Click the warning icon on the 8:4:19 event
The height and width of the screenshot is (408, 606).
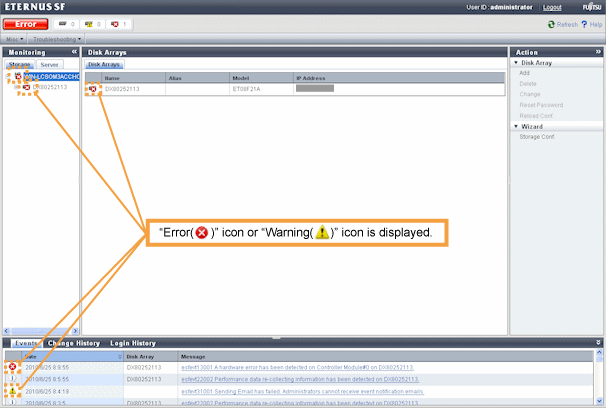pos(12,391)
